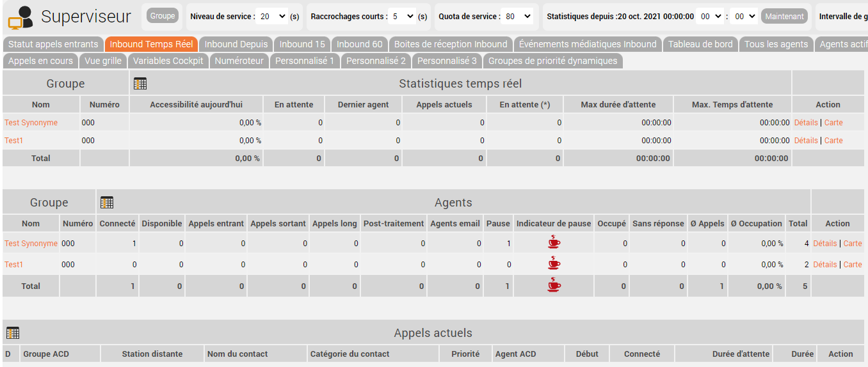The height and width of the screenshot is (367, 868).
Task: Open table icon in Agents section header
Action: (107, 203)
